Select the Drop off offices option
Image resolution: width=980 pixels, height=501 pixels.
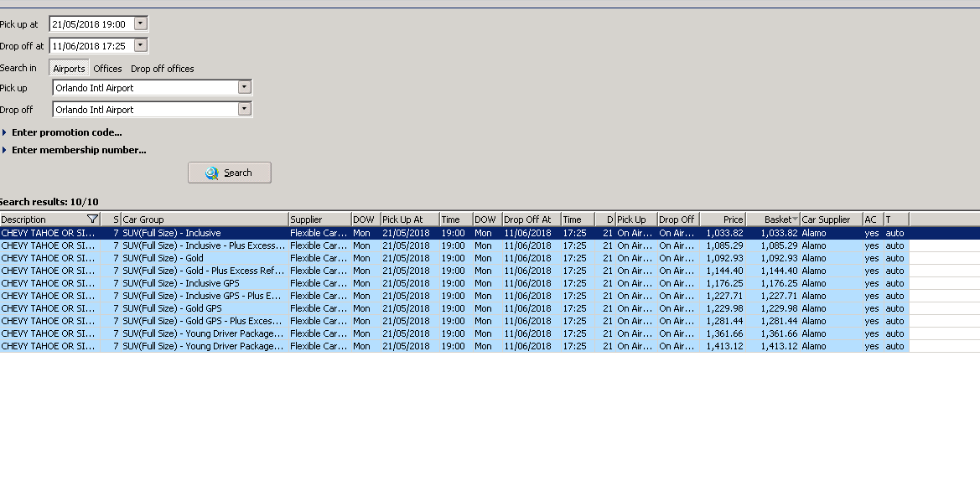tap(163, 69)
